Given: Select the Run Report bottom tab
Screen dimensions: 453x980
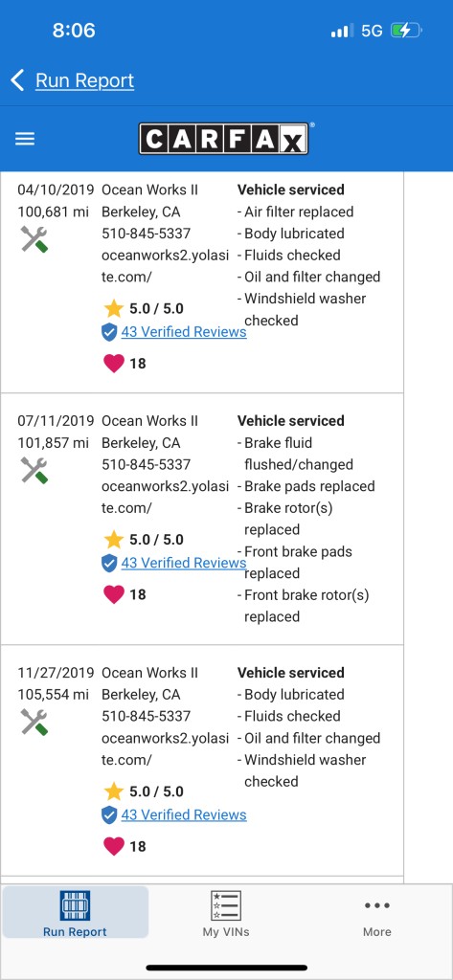Looking at the screenshot, I should [75, 913].
